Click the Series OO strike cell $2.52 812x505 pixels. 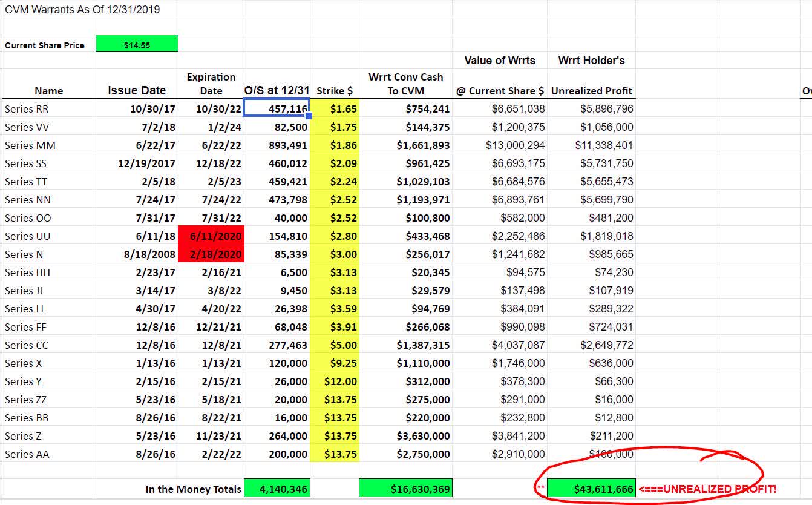pyautogui.click(x=335, y=218)
